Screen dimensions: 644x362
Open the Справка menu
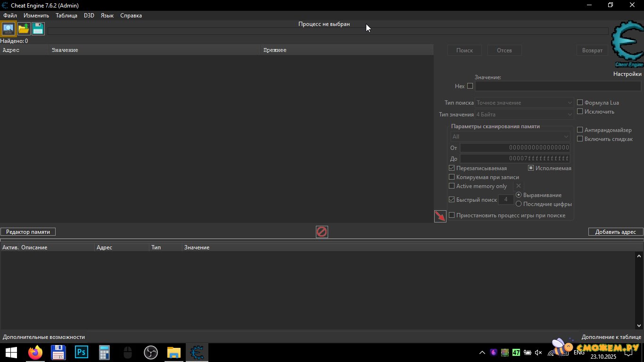131,16
